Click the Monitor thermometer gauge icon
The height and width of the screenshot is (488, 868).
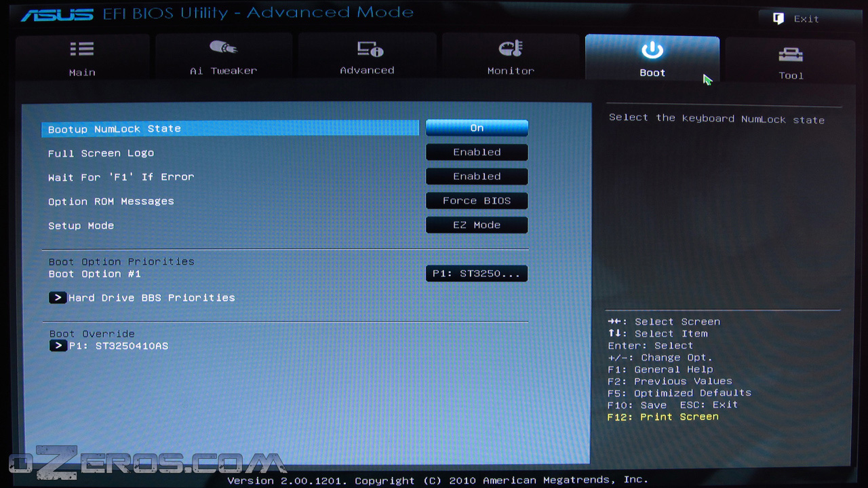coord(511,48)
